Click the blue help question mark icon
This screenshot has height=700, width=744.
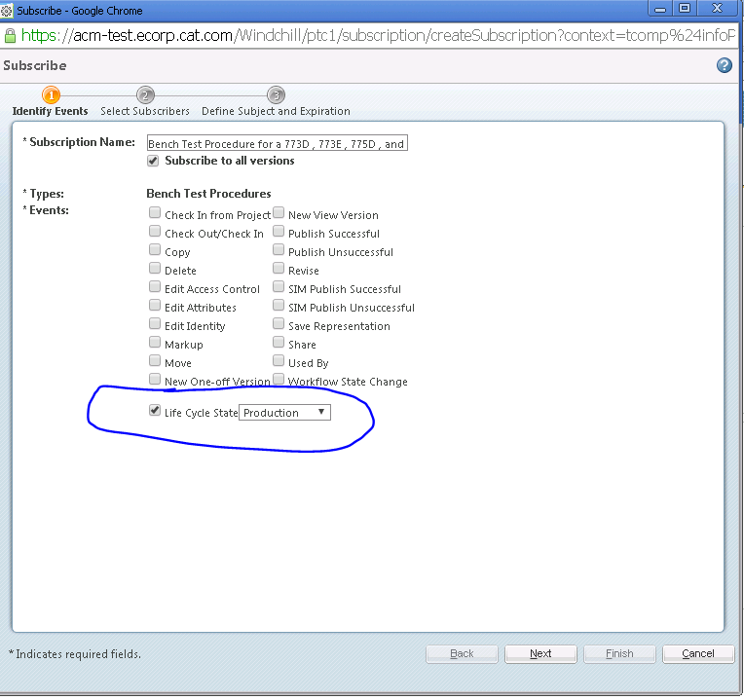pos(724,65)
